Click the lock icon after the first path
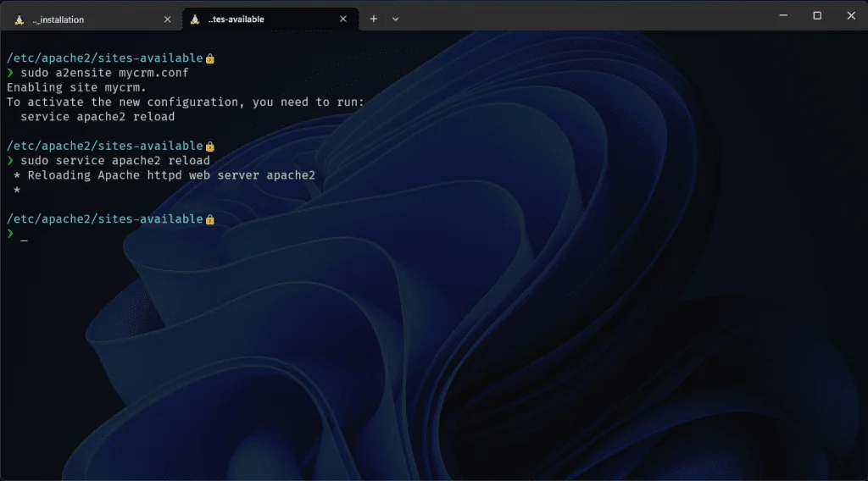The width and height of the screenshot is (868, 481). 210,58
